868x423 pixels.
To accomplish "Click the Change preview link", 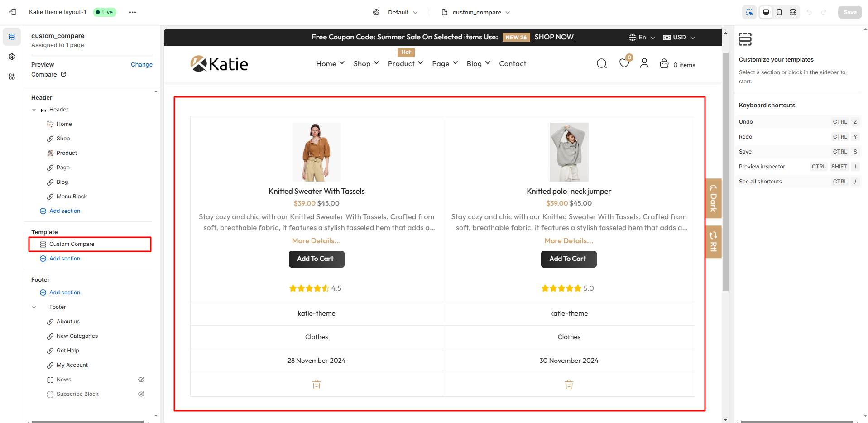I will click(141, 64).
